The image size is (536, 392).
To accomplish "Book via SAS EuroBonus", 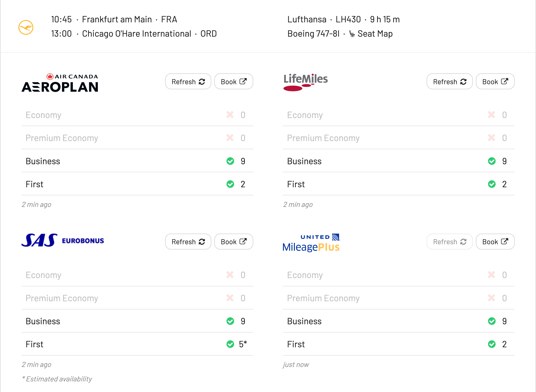I will 234,242.
